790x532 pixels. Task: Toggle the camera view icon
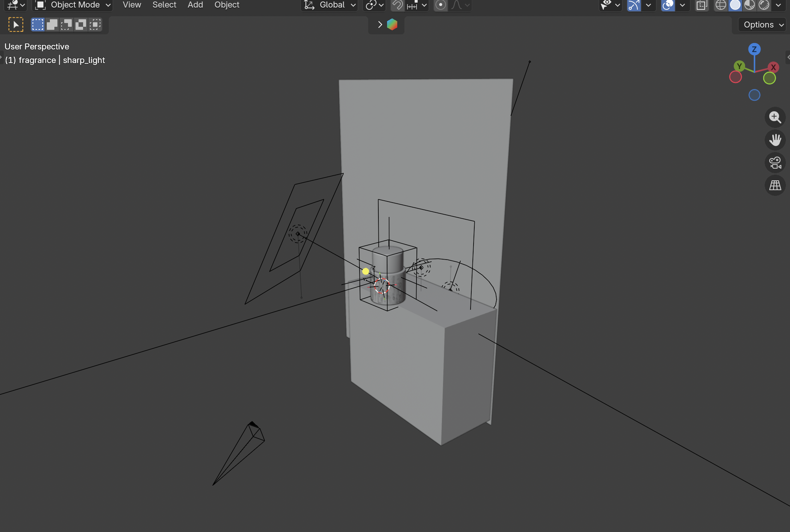(775, 163)
